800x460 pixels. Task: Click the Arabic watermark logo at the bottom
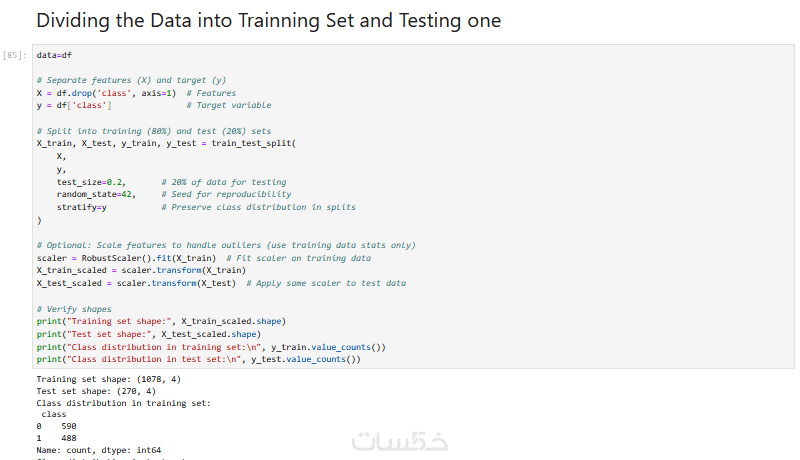point(399,441)
